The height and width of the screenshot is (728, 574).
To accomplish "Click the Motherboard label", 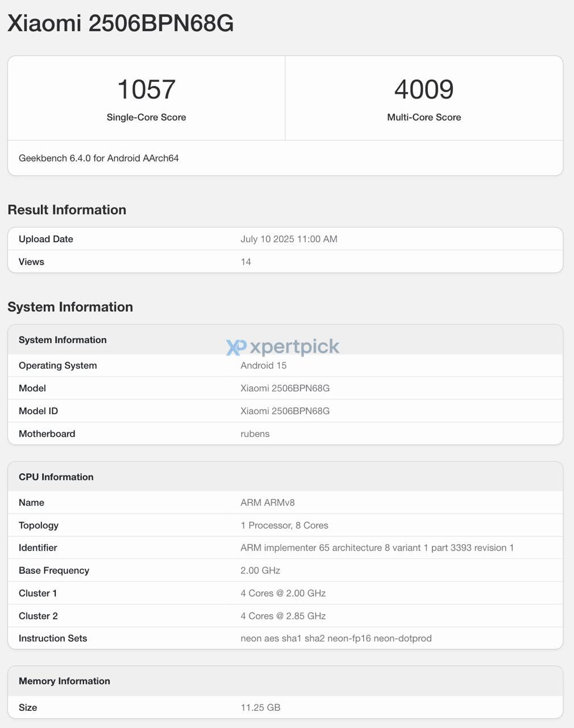I will [x=47, y=433].
